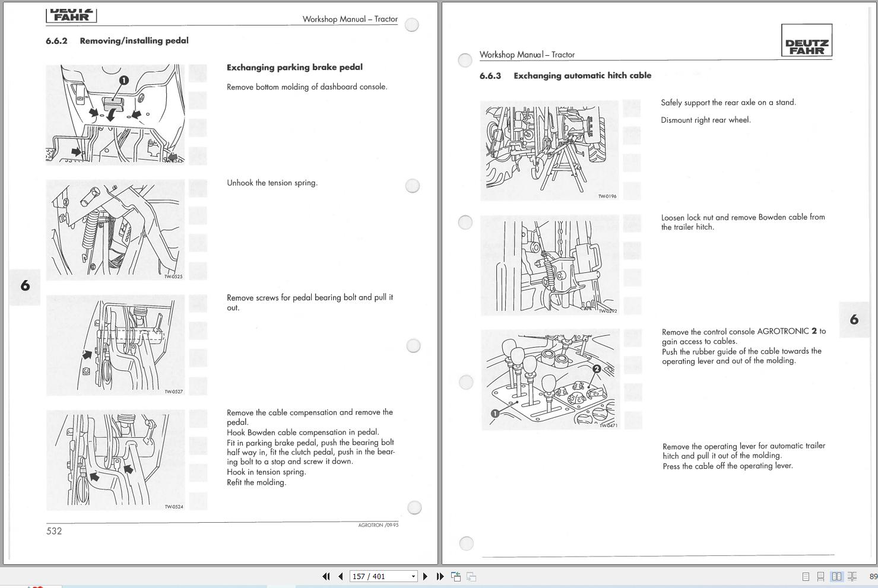Image resolution: width=878 pixels, height=588 pixels.
Task: Go back one page with the arrow
Action: click(x=340, y=576)
